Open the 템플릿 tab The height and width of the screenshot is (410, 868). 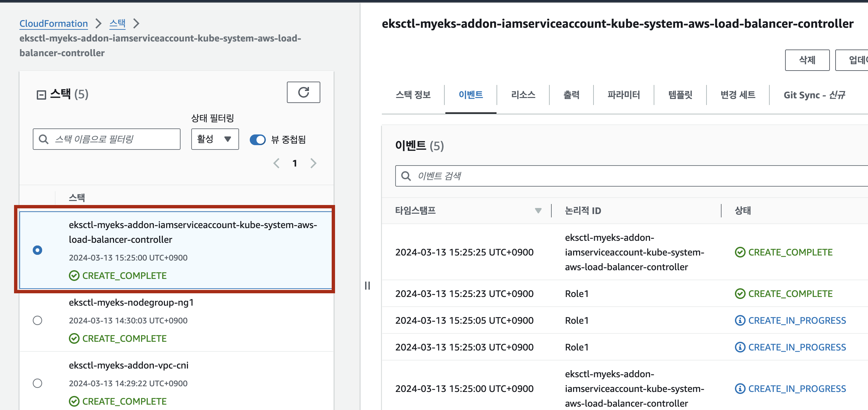point(680,95)
